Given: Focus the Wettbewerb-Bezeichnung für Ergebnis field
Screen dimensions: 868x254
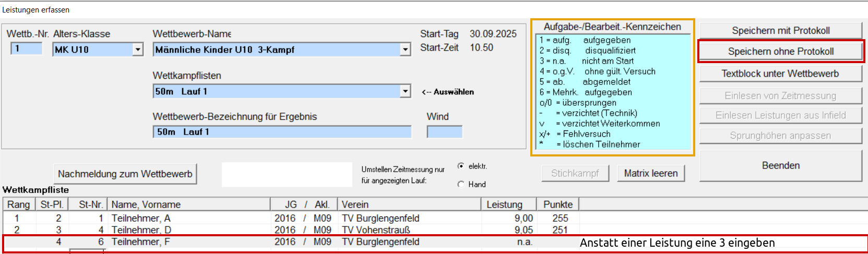Looking at the screenshot, I should click(x=282, y=132).
